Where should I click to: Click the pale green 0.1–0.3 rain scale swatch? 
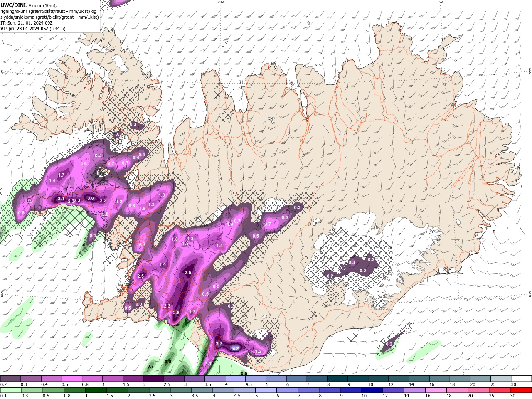[x=11, y=390]
